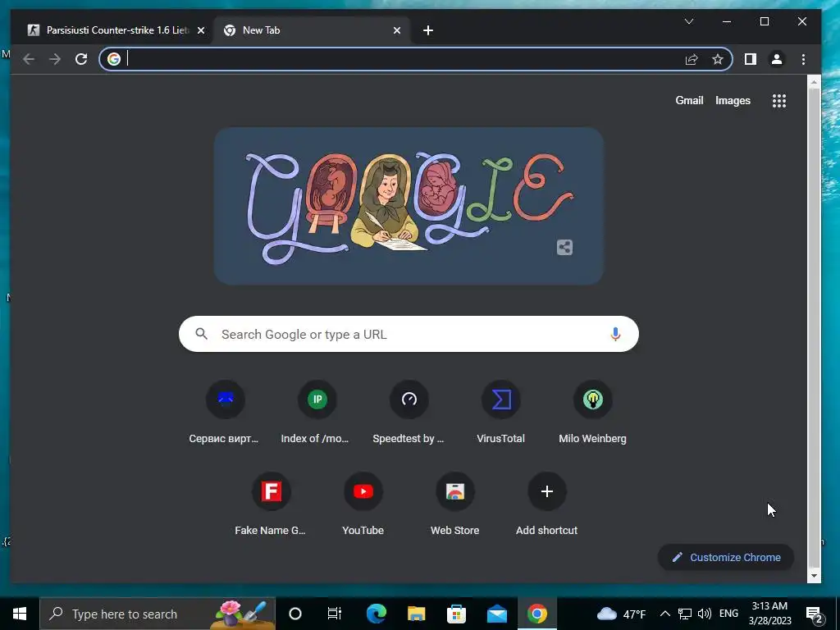The width and height of the screenshot is (840, 630).
Task: Open the Gmail link
Action: [689, 101]
